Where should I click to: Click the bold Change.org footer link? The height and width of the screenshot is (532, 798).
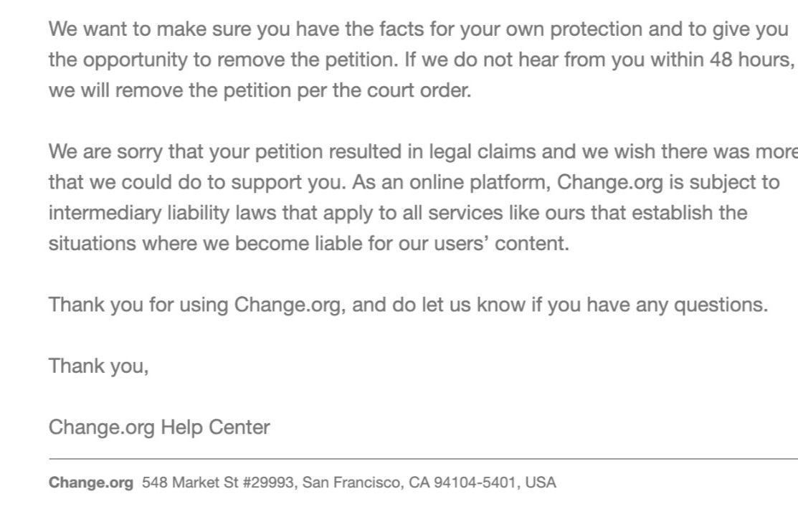(90, 483)
